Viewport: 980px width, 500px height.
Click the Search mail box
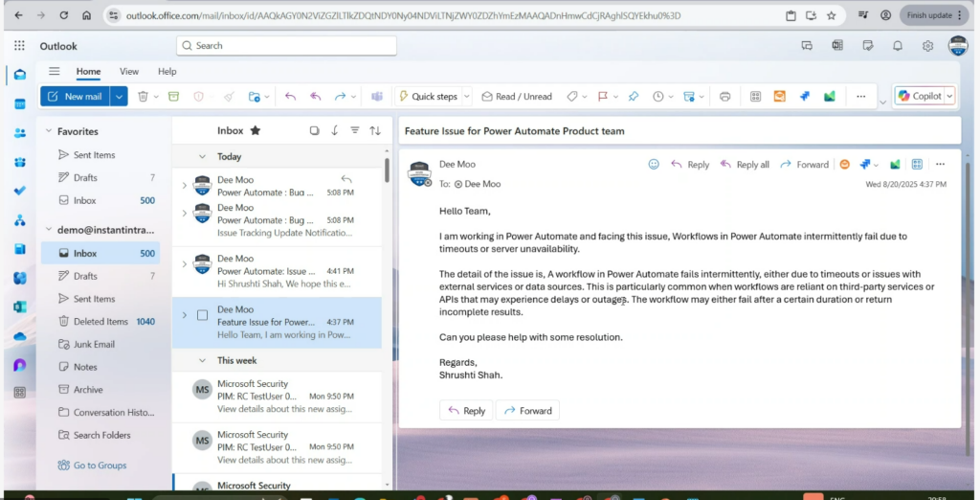point(286,46)
